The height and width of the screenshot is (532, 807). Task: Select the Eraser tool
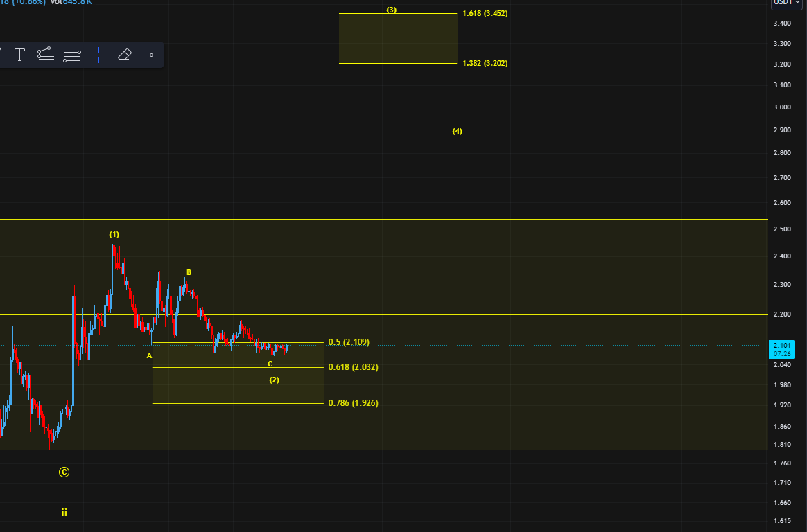125,55
